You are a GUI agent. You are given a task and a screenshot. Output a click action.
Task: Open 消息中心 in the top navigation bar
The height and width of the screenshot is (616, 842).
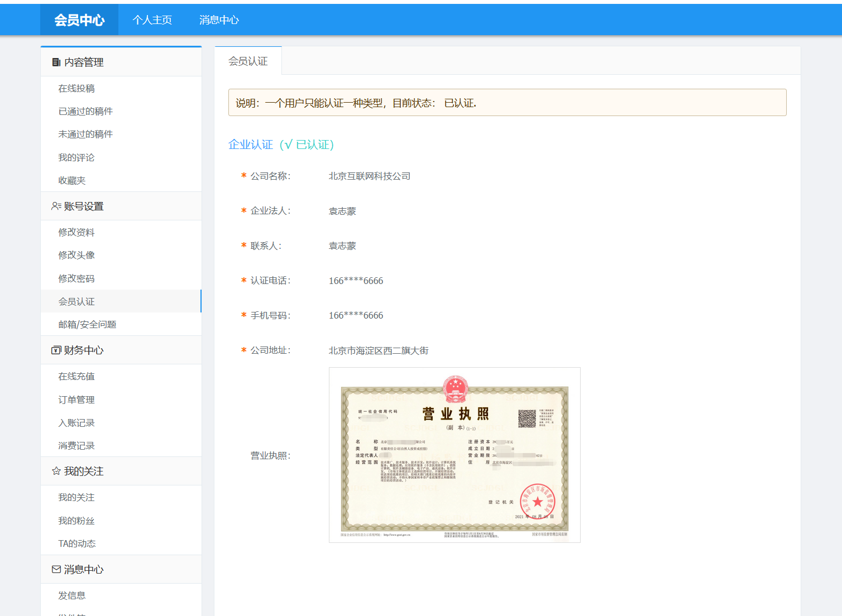(219, 20)
